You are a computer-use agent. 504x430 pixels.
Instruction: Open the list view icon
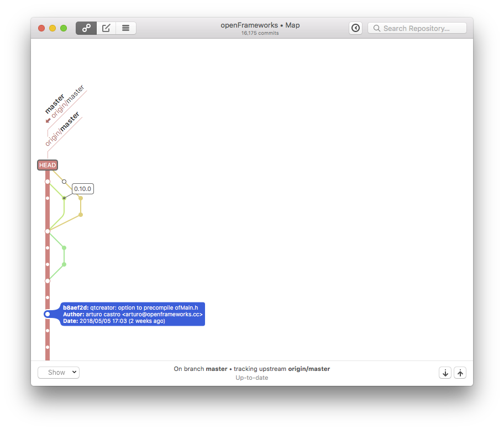click(x=125, y=28)
